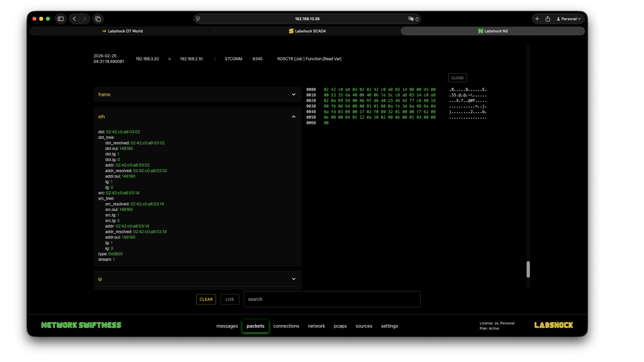Screen dimensions: 644x362
Task: Select the S7COMM protocol label
Action: click(x=233, y=59)
